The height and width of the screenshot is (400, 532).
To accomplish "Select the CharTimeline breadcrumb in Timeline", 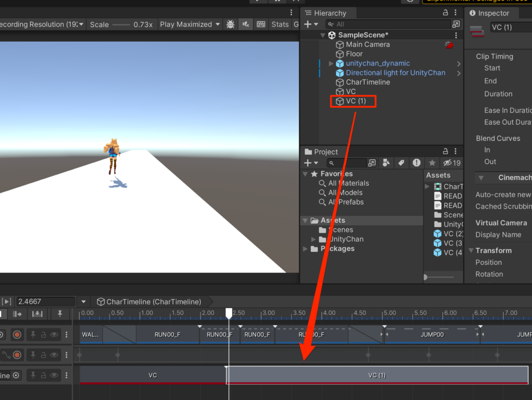I will click(149, 302).
